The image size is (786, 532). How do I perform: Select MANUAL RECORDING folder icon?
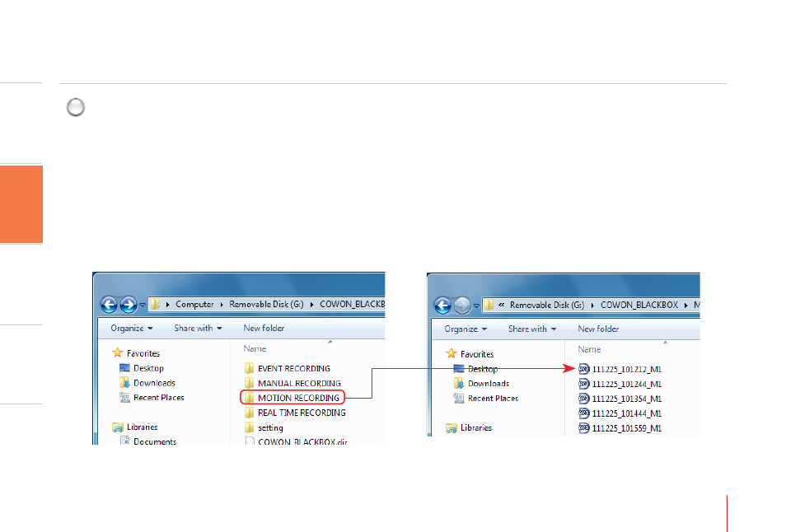249,383
